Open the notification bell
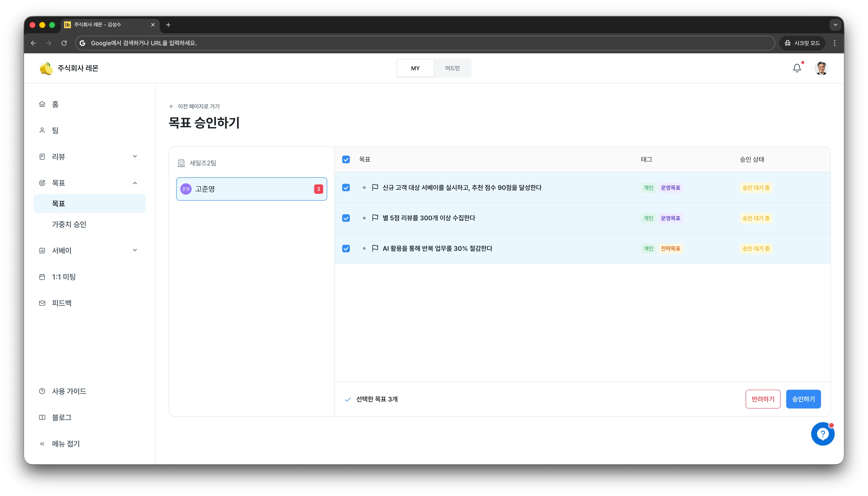This screenshot has height=496, width=868. tap(797, 68)
